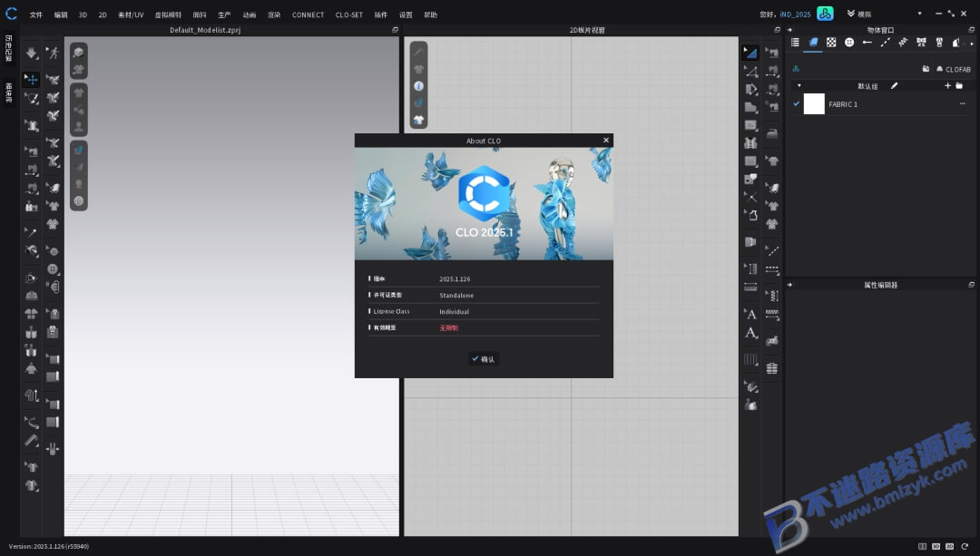Expand more tabs arrow in Object Browser

972,44
